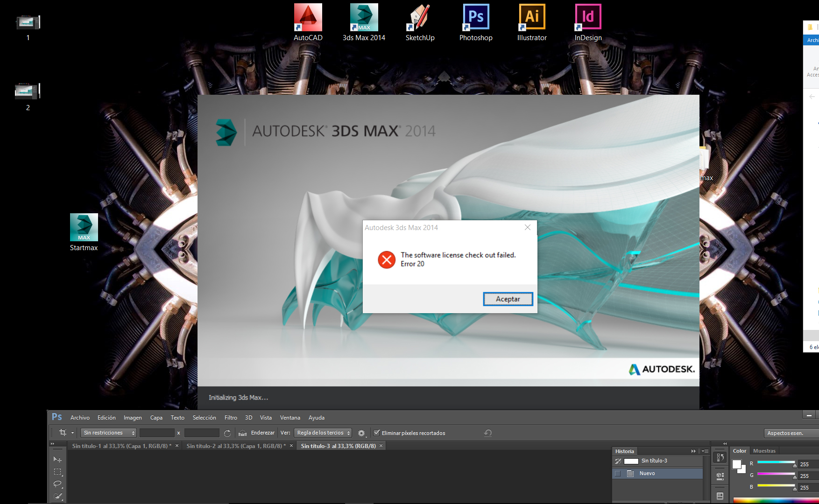Select the desktop file named 2
The height and width of the screenshot is (504, 819).
(28, 97)
